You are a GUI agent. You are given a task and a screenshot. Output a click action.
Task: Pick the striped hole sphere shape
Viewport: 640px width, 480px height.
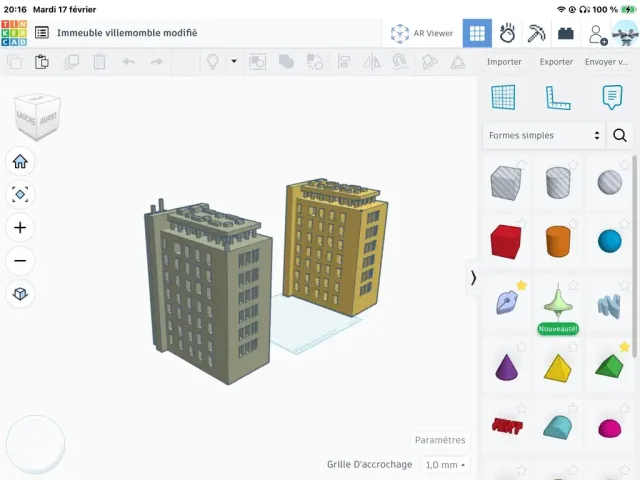coord(609,182)
